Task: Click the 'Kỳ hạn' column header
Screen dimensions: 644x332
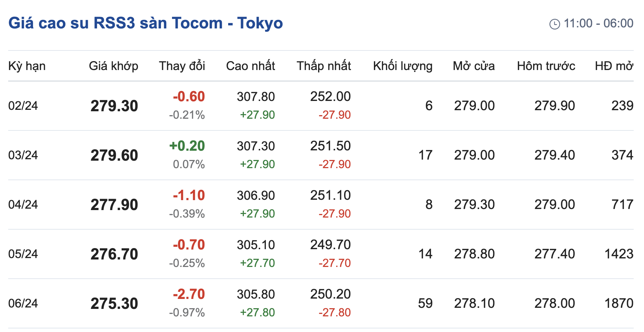Action: click(27, 66)
